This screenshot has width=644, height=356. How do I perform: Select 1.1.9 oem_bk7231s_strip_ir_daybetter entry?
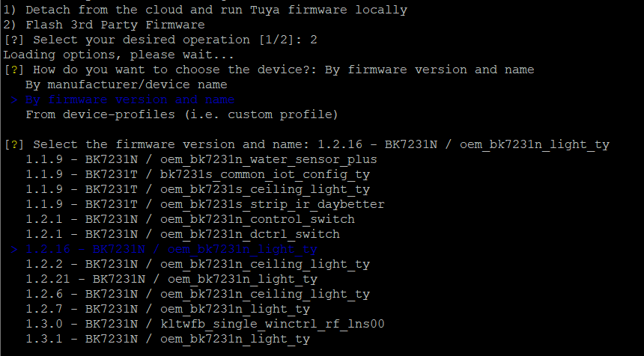(205, 204)
